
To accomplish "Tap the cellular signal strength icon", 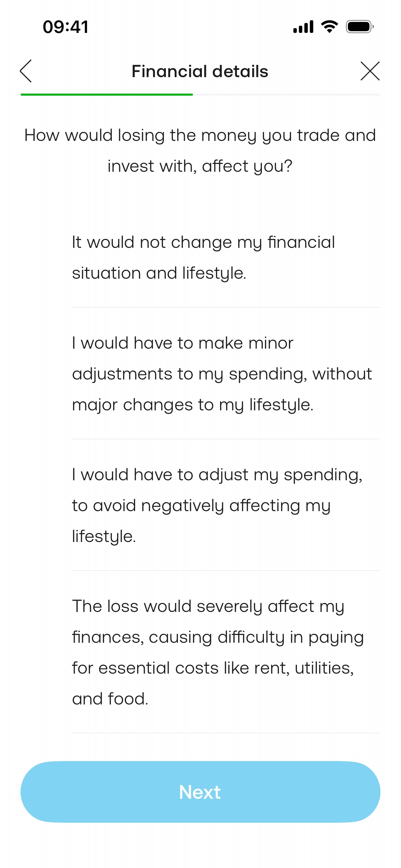I will tap(303, 27).
